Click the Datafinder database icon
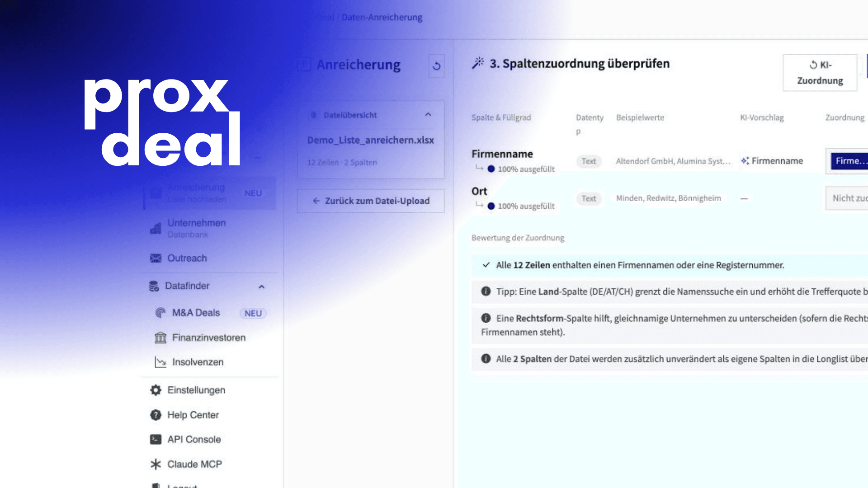The image size is (868, 488). [x=154, y=286]
